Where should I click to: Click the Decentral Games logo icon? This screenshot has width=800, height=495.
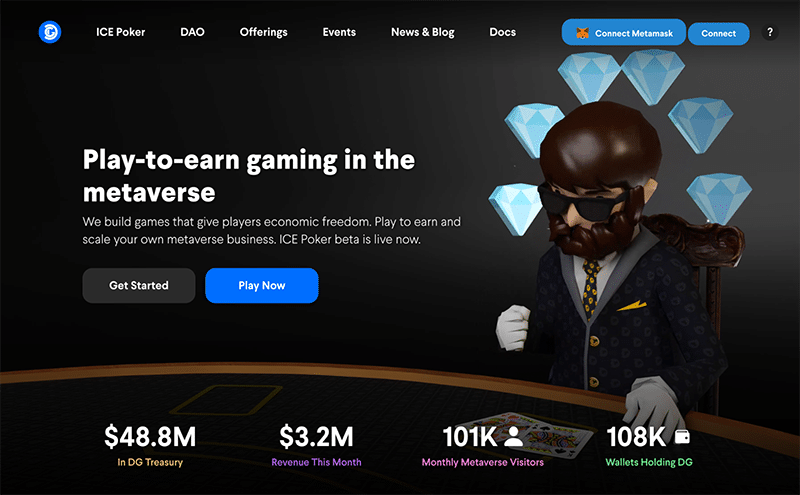pyautogui.click(x=50, y=32)
